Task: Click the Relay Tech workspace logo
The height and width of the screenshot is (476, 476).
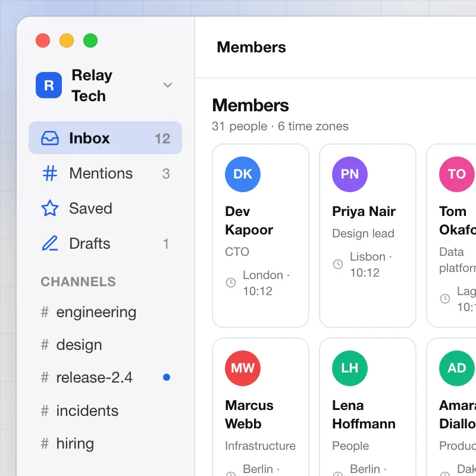Action: coord(49,85)
